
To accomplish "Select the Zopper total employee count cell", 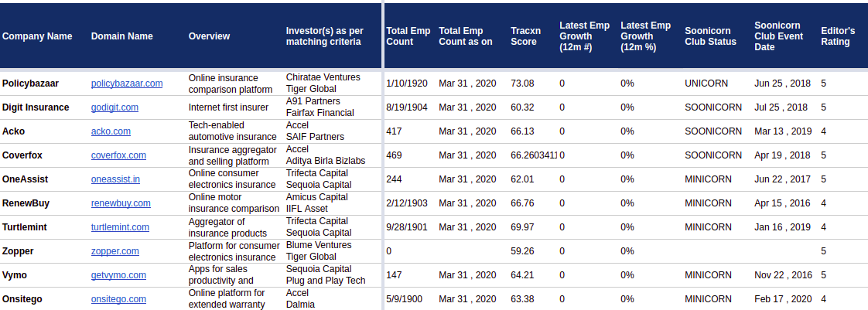I will [389, 251].
